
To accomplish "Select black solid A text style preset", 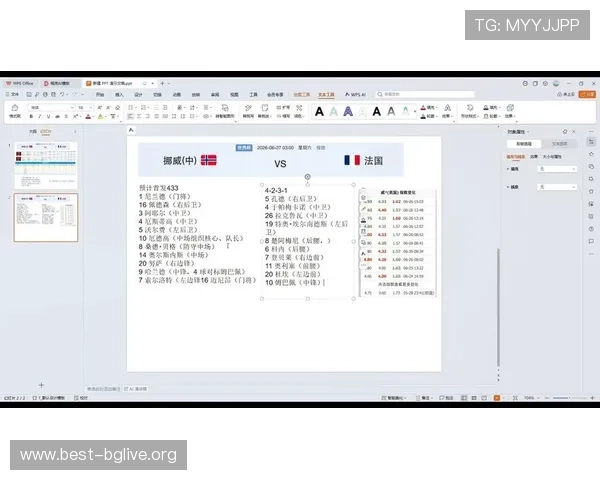I will click(319, 112).
